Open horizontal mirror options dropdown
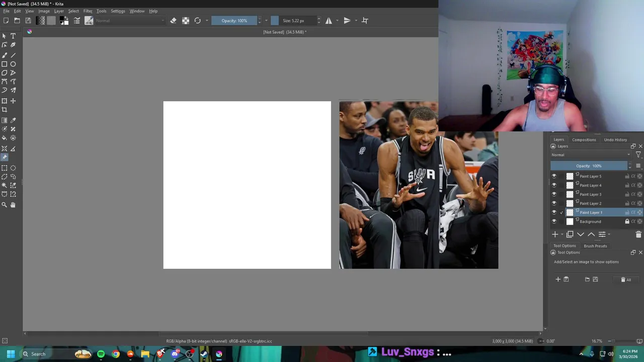The image size is (644, 362). click(337, 21)
